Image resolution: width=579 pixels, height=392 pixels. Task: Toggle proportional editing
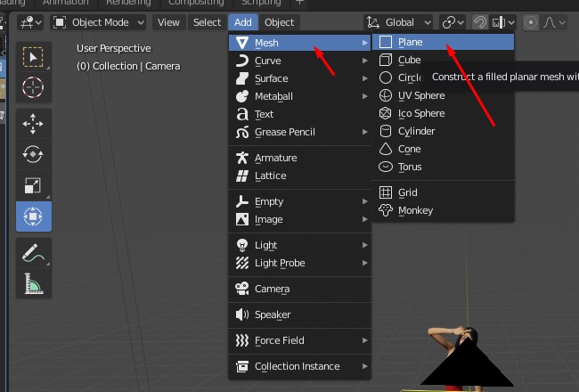531,22
